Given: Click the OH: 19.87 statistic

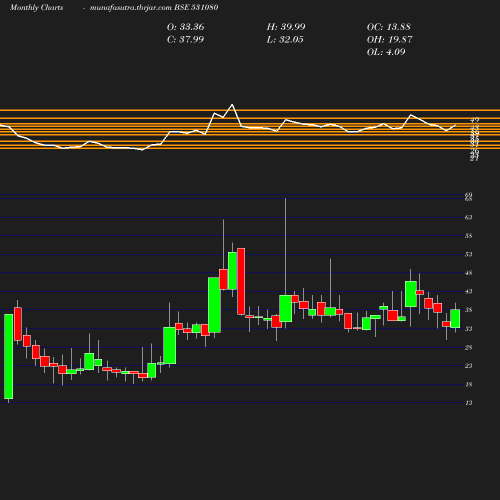Looking at the screenshot, I should pos(389,40).
